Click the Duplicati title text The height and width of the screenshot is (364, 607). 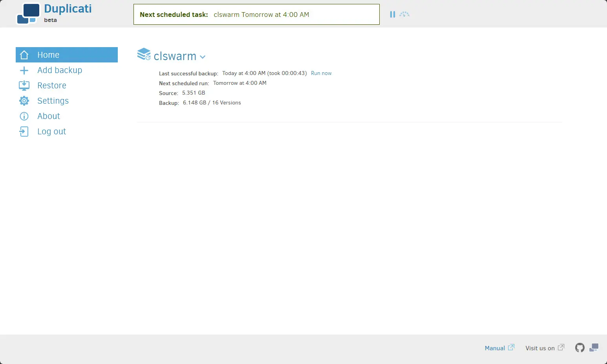click(x=68, y=9)
